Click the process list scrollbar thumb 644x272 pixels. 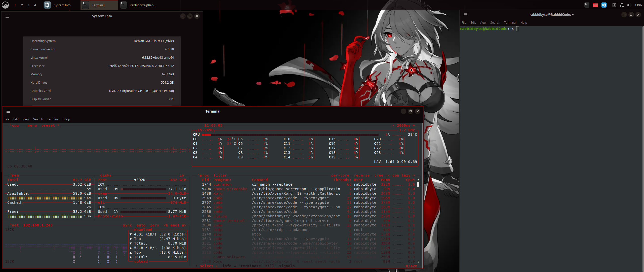[418, 184]
